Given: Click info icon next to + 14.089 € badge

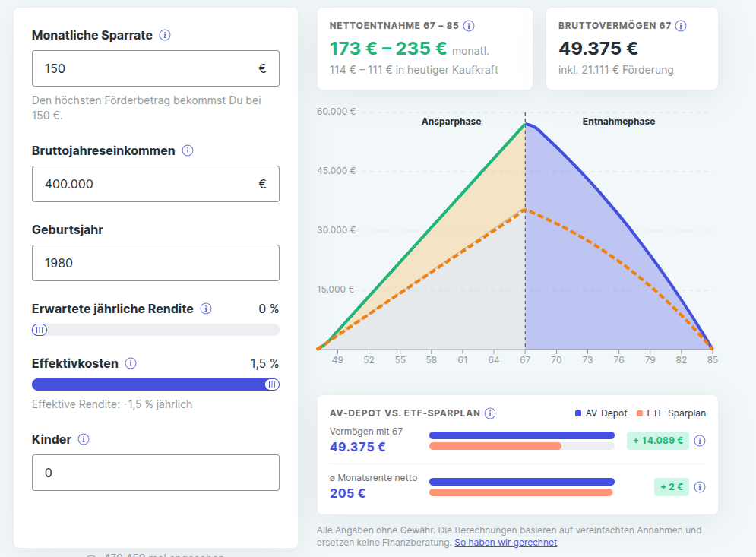Looking at the screenshot, I should pyautogui.click(x=700, y=440).
